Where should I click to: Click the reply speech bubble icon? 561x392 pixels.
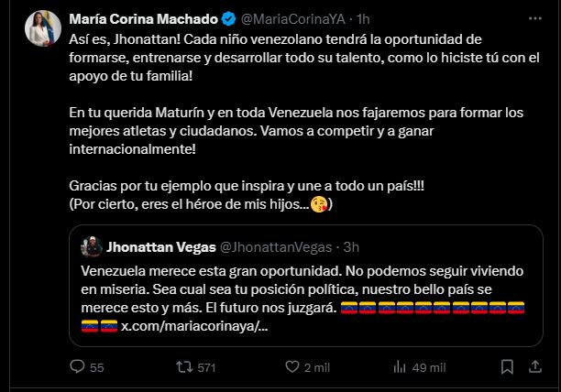(78, 367)
